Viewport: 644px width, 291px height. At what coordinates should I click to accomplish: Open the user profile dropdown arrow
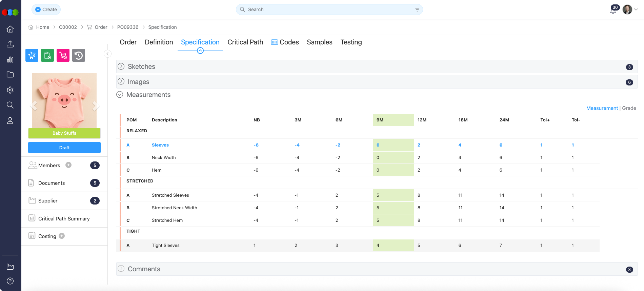(636, 9)
